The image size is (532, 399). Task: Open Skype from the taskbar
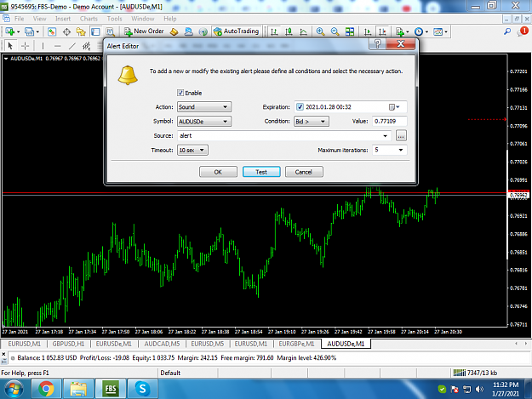pos(142,389)
